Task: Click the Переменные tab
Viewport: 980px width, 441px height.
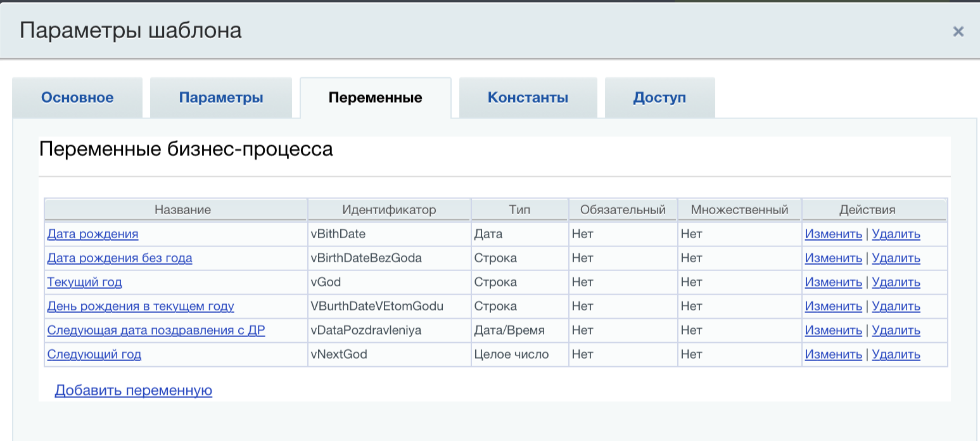Action: [x=375, y=98]
